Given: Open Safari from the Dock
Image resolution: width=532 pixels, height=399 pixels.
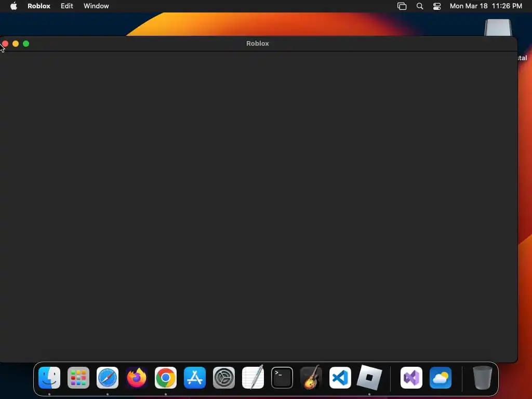Looking at the screenshot, I should 108,378.
